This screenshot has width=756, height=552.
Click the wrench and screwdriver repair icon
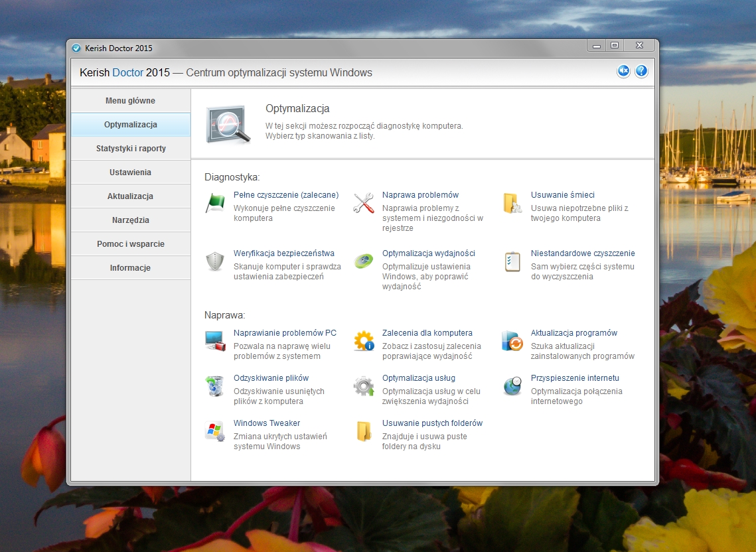click(x=364, y=203)
